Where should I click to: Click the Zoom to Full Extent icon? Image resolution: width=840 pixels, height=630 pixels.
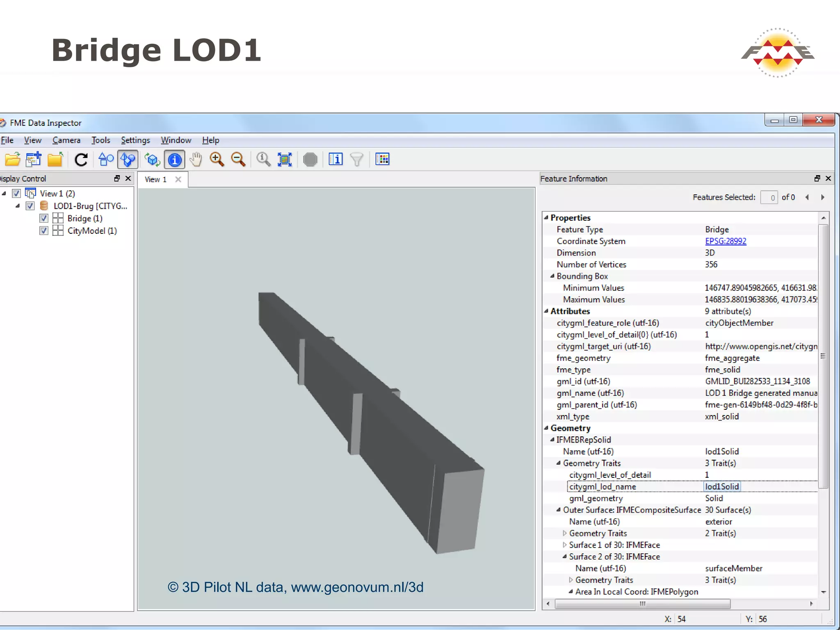pyautogui.click(x=285, y=159)
